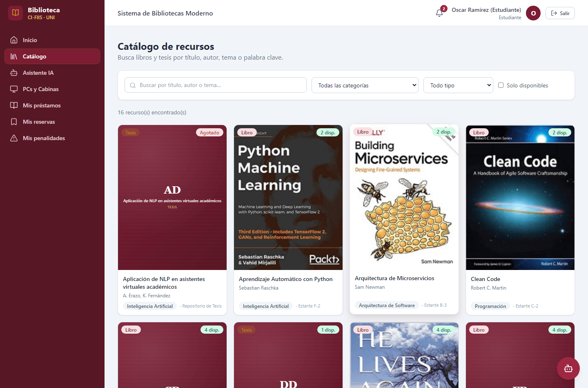The height and width of the screenshot is (388, 588).
Task: Open the Building Microservices book cover
Action: (x=404, y=197)
